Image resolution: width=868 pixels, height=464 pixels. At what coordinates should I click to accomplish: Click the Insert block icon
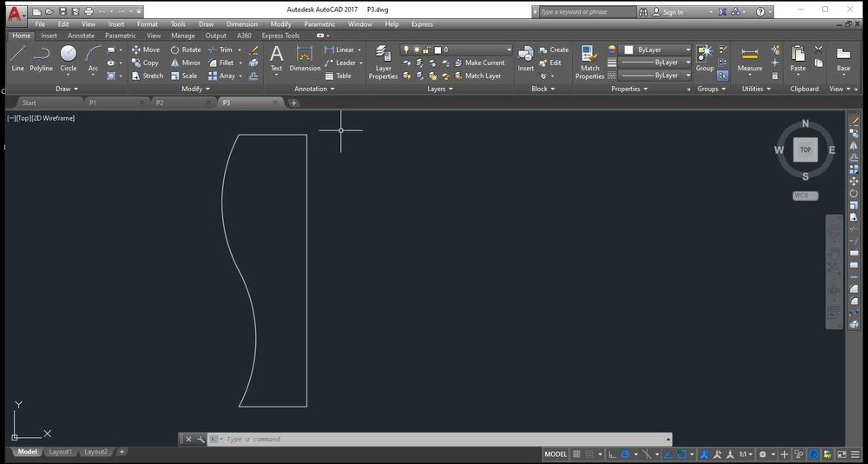pyautogui.click(x=525, y=59)
